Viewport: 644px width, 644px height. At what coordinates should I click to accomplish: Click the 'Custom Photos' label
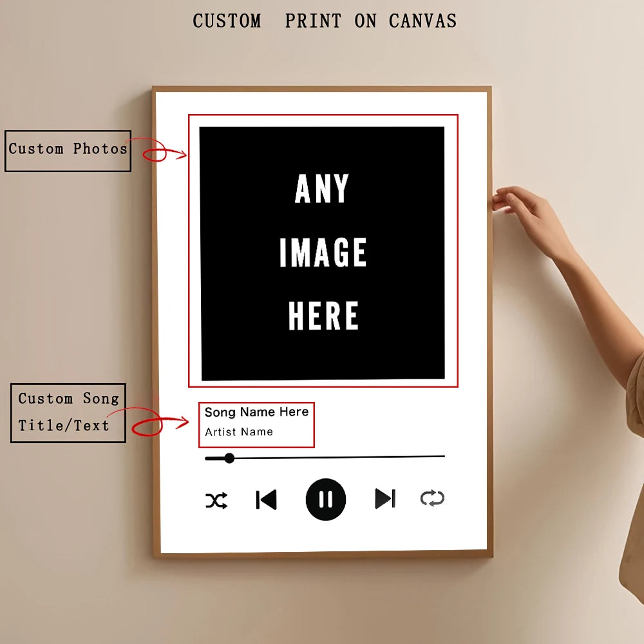click(x=68, y=151)
